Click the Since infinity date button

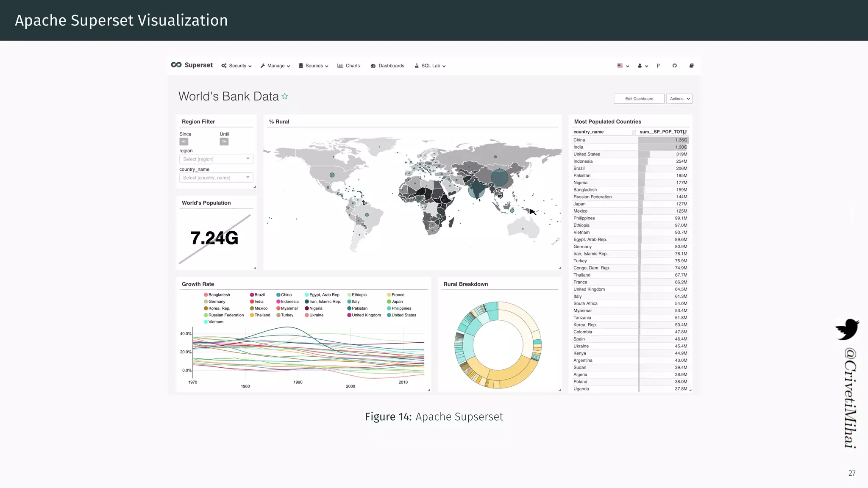[184, 141]
